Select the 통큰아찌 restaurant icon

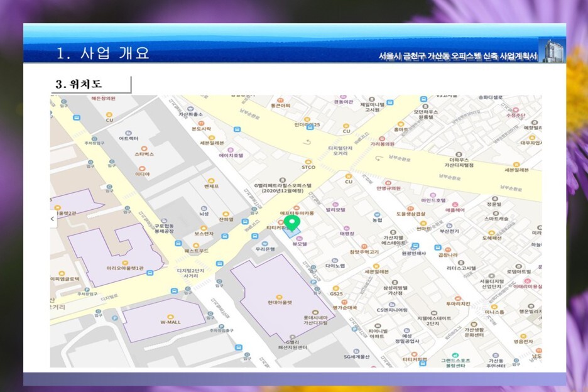(x=280, y=101)
